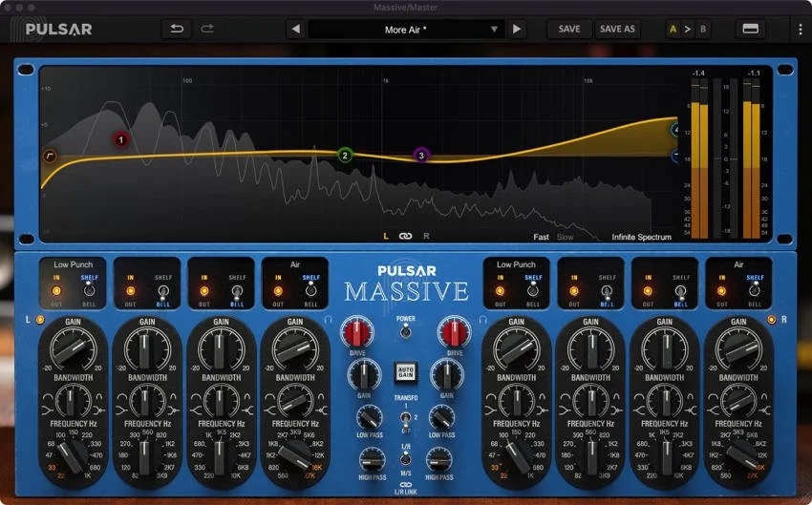Select green EQ band node 2
The height and width of the screenshot is (505, 812).
[345, 155]
